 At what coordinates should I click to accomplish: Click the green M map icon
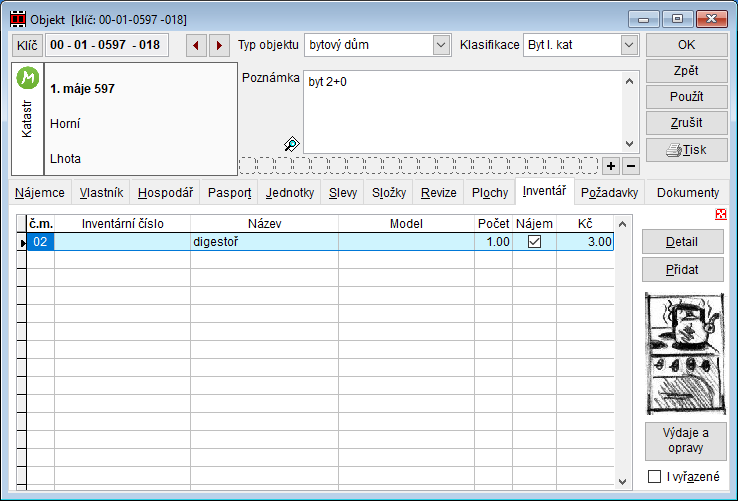pos(27,77)
